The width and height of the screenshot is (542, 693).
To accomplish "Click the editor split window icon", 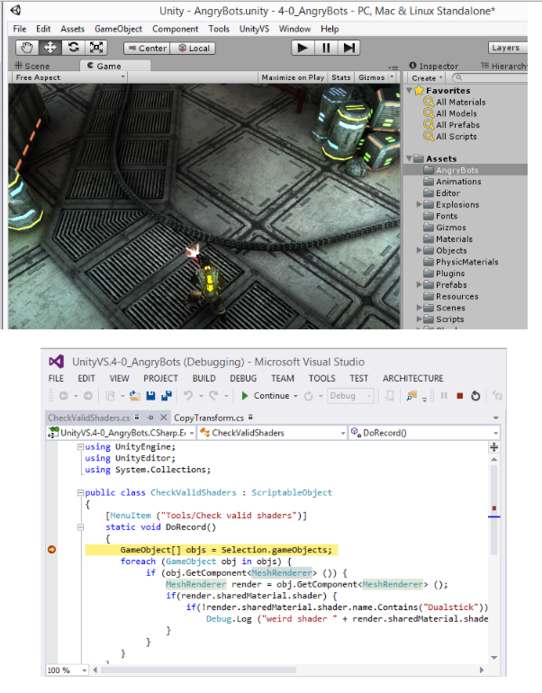I will [494, 447].
